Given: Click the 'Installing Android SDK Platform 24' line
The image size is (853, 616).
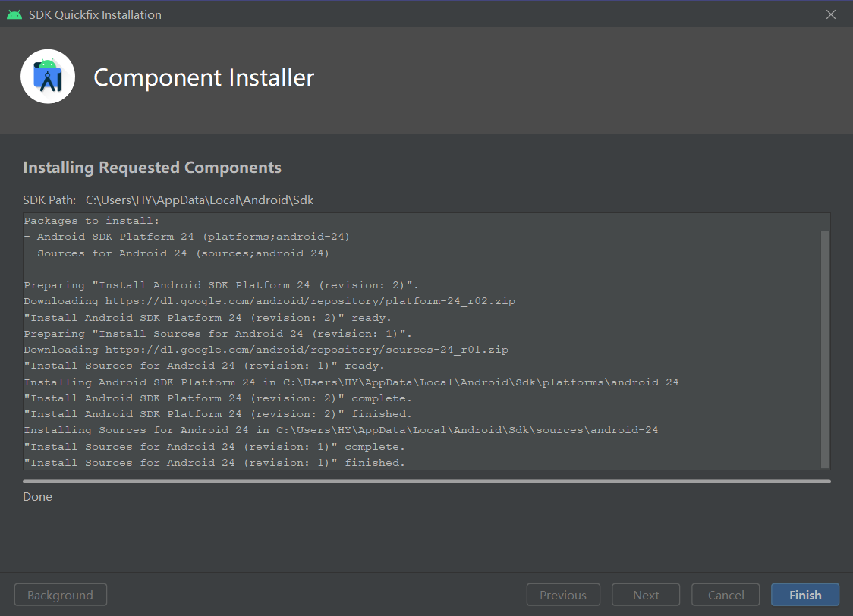Looking at the screenshot, I should coord(351,382).
